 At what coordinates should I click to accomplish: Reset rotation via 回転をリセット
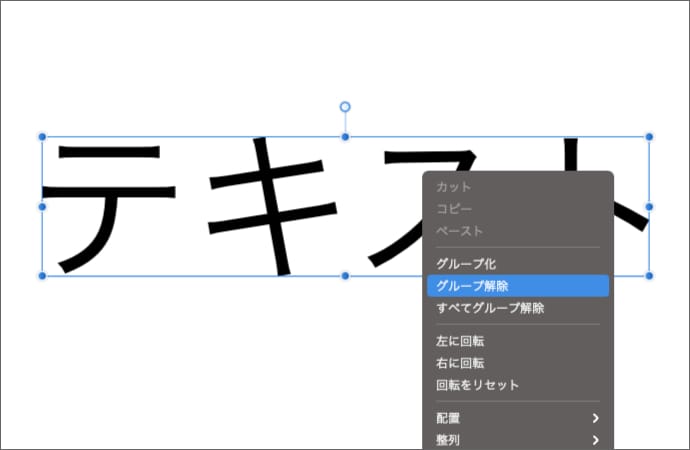pyautogui.click(x=477, y=385)
